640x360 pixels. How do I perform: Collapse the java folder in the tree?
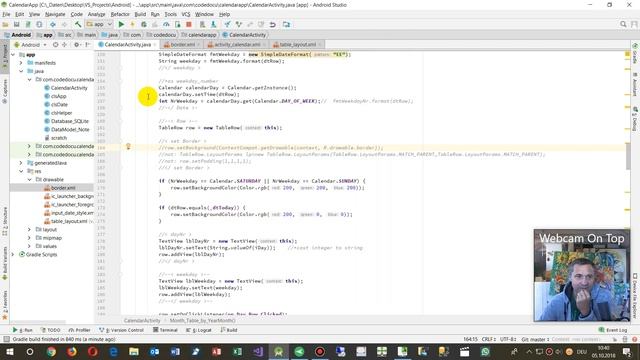(21, 71)
